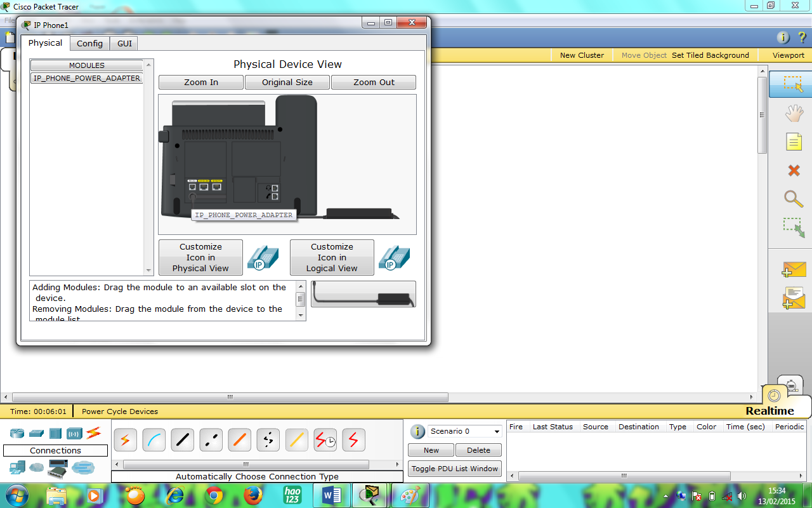This screenshot has height=508, width=812.
Task: Select the Connections lightning category
Action: 93,433
